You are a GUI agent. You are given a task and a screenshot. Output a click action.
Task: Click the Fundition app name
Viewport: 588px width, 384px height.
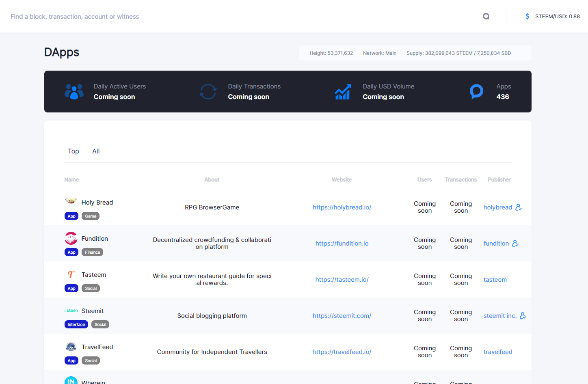coord(95,239)
